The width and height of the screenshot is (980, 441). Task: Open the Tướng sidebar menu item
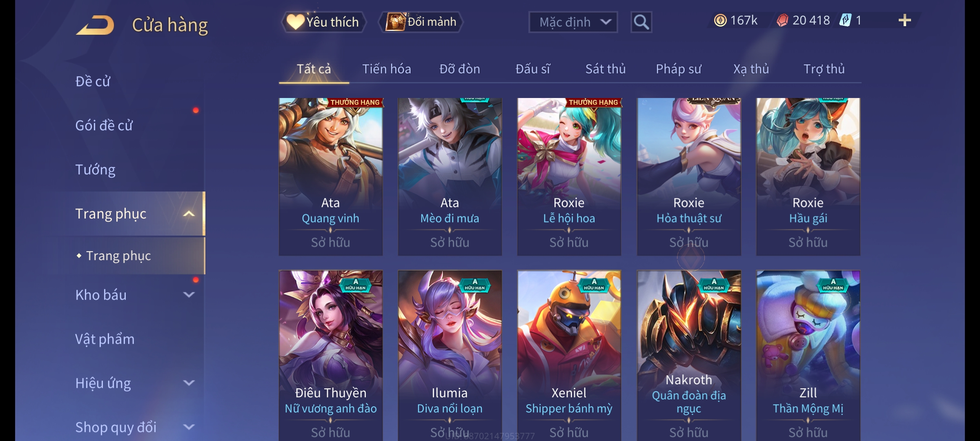pyautogui.click(x=95, y=169)
